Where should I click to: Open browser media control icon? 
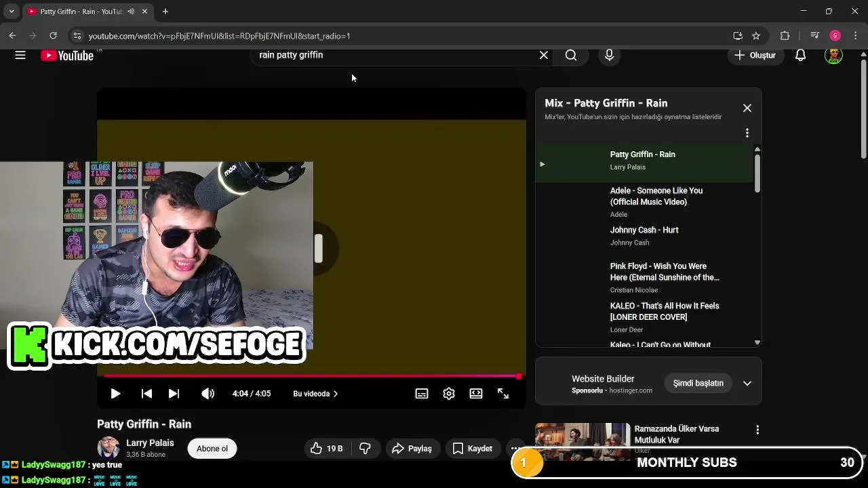pos(815,36)
